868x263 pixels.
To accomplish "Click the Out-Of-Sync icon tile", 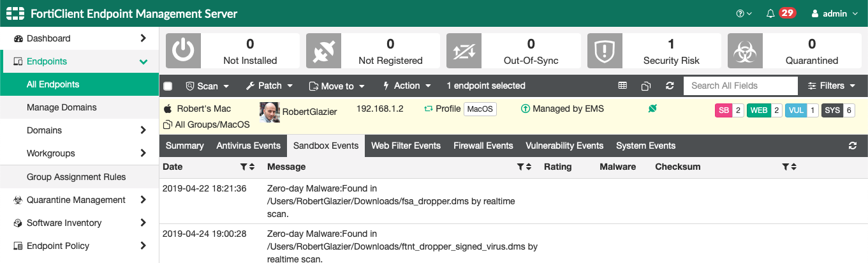I will pyautogui.click(x=464, y=51).
